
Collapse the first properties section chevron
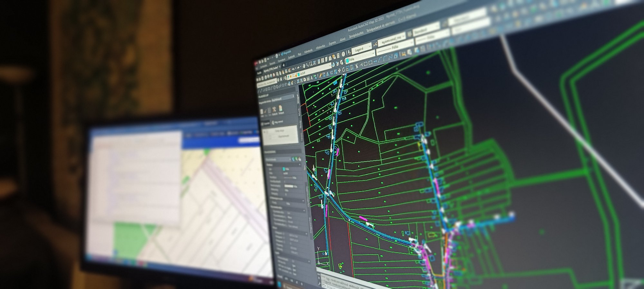[300, 164]
